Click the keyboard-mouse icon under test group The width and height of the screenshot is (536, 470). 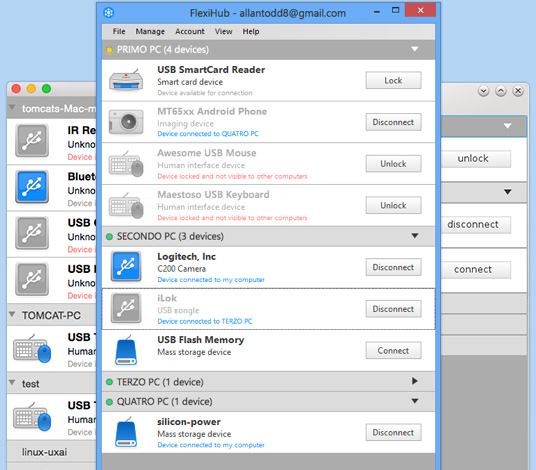[32, 417]
